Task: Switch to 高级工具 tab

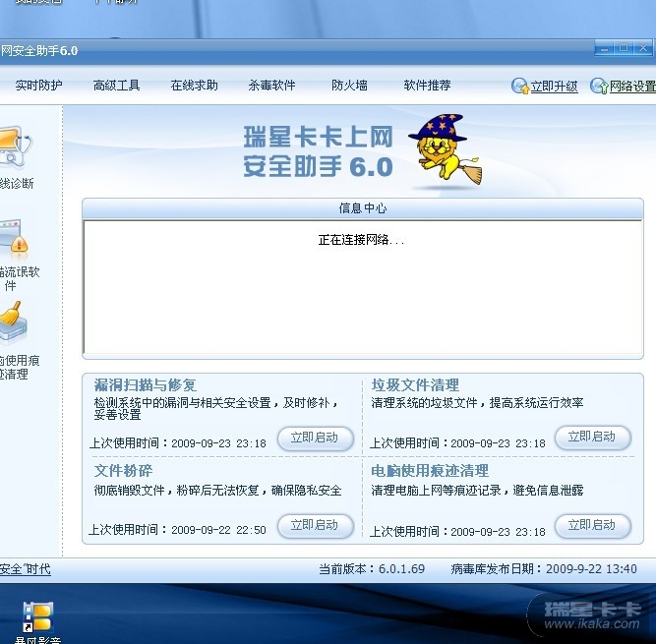Action: (x=116, y=86)
